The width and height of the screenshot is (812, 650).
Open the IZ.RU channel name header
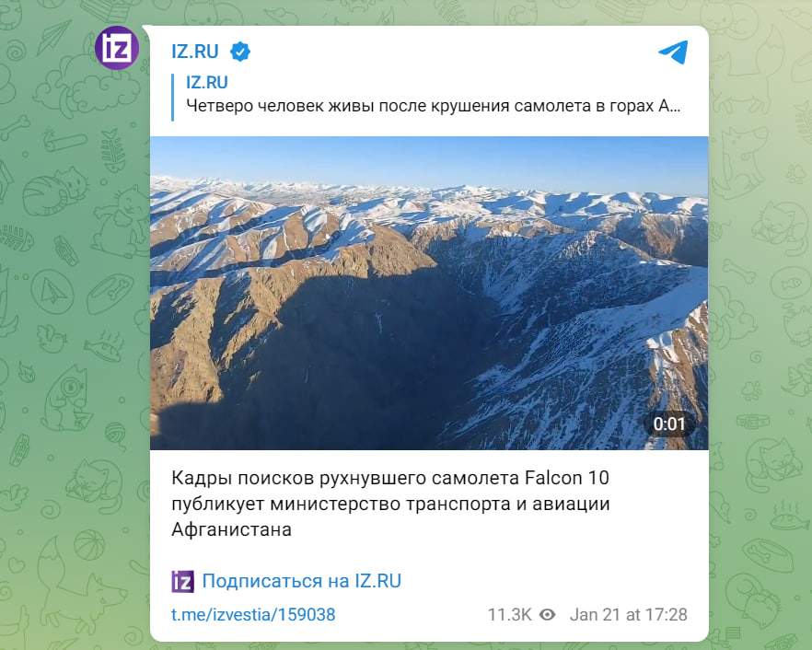point(195,52)
